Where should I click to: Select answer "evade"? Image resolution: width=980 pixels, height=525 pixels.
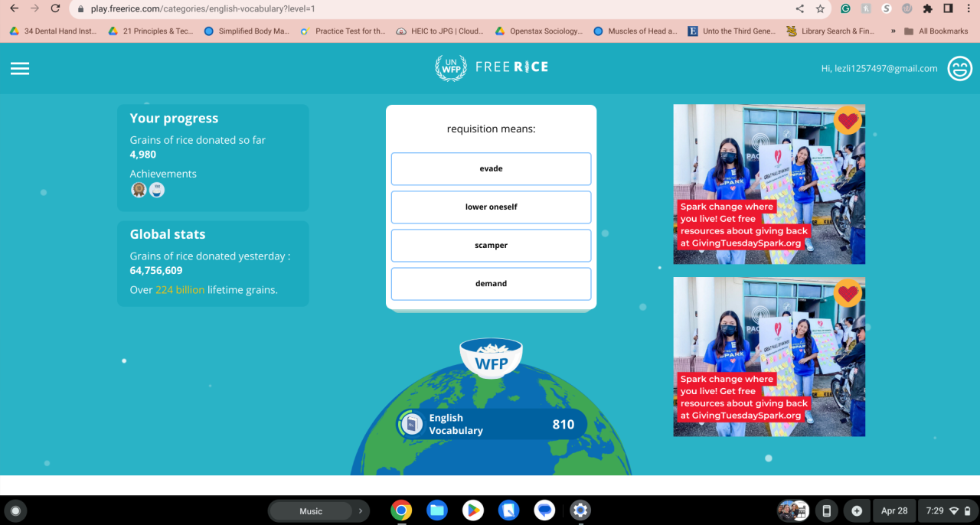(491, 168)
